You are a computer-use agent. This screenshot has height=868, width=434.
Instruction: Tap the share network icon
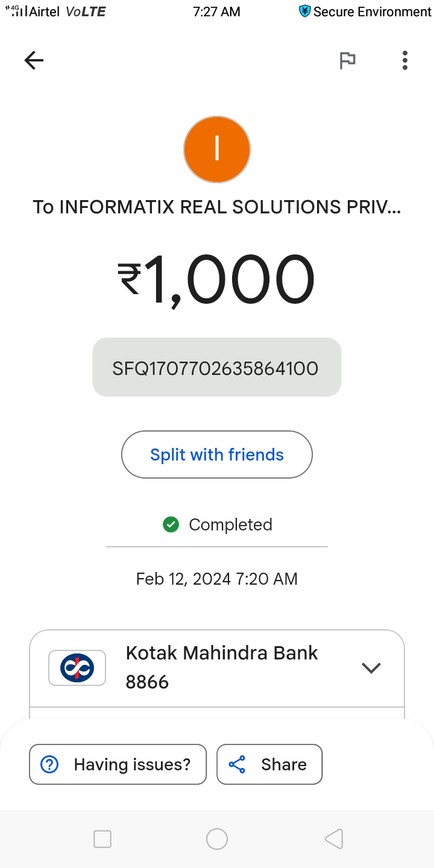[237, 764]
